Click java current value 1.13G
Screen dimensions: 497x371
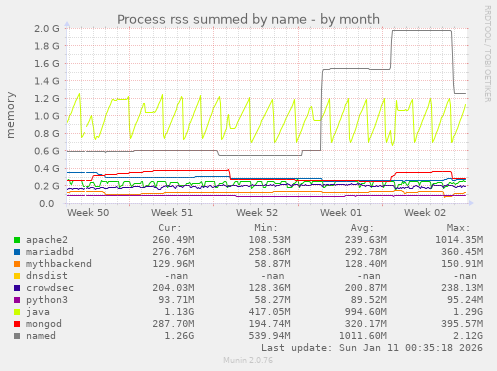pyautogui.click(x=179, y=312)
